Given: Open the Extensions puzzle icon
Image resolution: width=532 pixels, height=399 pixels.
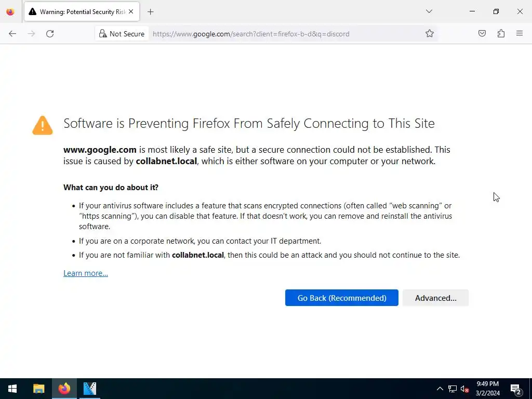Looking at the screenshot, I should tap(501, 34).
